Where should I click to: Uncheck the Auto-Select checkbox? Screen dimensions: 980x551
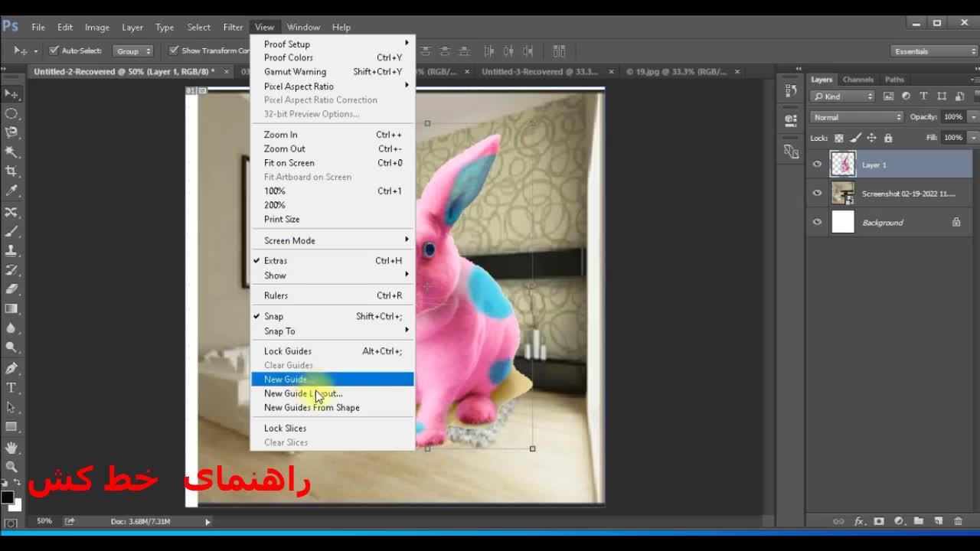pos(54,51)
